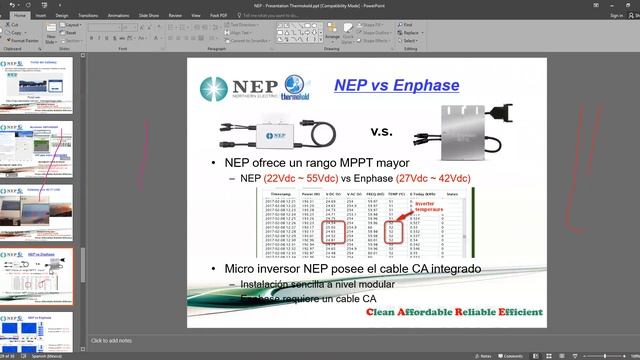This screenshot has width=640, height=360.
Task: Open the Transitions ribbon tab
Action: (x=88, y=16)
